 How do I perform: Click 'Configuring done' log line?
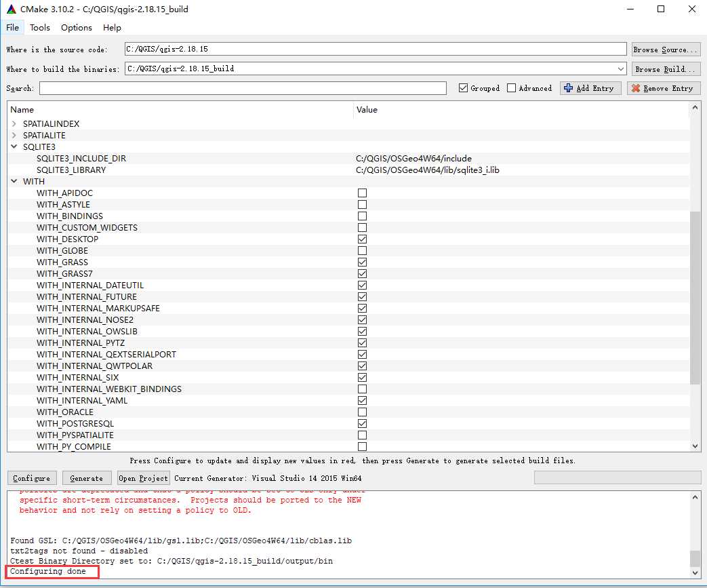pos(48,571)
